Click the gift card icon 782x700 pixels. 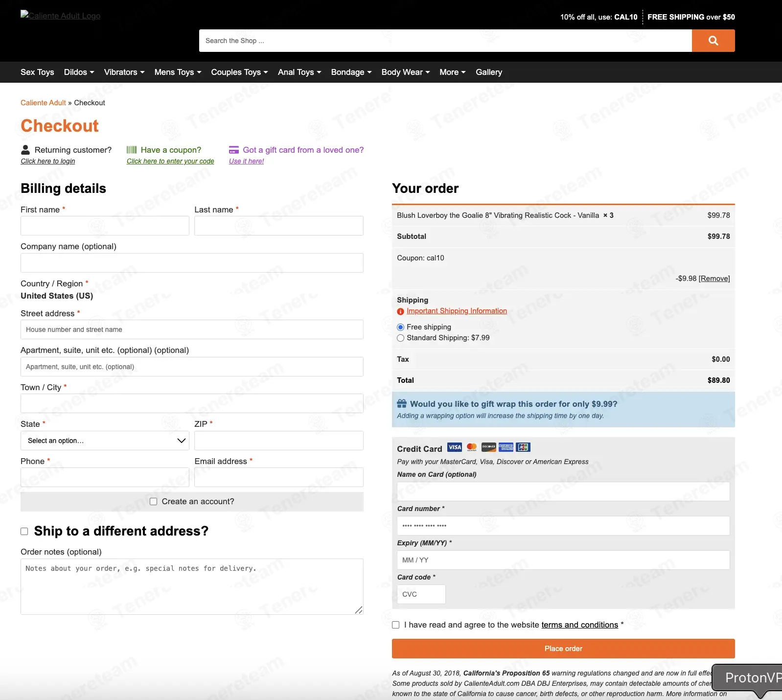click(234, 150)
